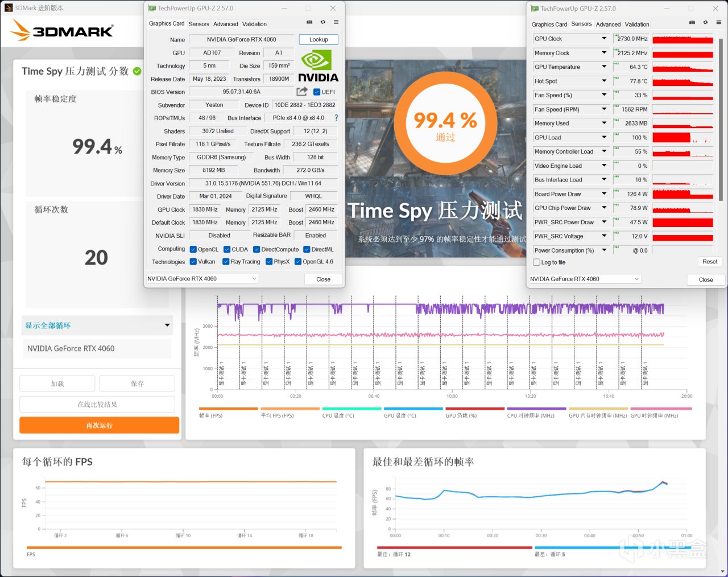Enable the Log to file checkbox
Image resolution: width=728 pixels, height=577 pixels.
point(536,262)
